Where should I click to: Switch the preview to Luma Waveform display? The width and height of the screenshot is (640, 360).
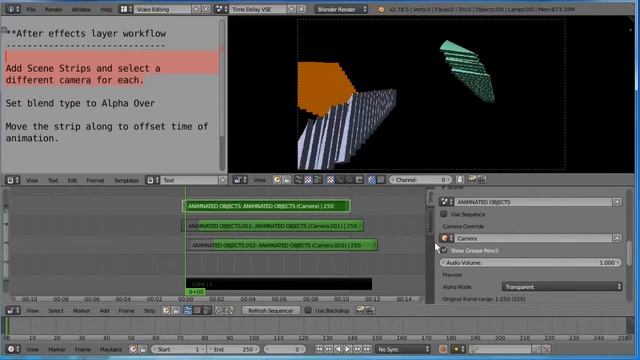[339, 180]
